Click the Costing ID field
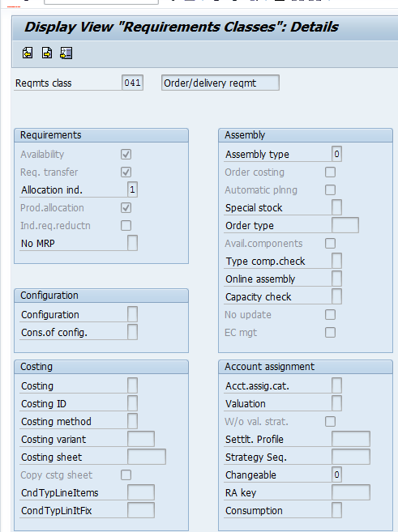The height and width of the screenshot is (532, 398). (x=132, y=403)
